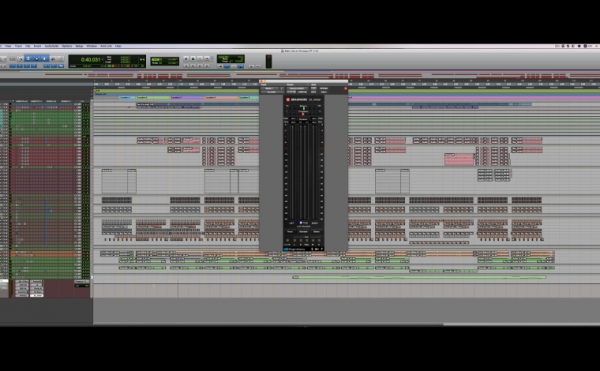Open the main counter format dropdown arrow
Screen dimensions: 600x371
click(x=102, y=59)
